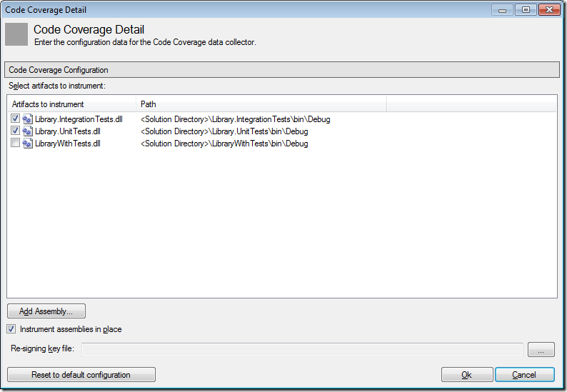Click the Library.IntegrationTests.dll assembly icon
567x392 pixels.
tap(27, 119)
